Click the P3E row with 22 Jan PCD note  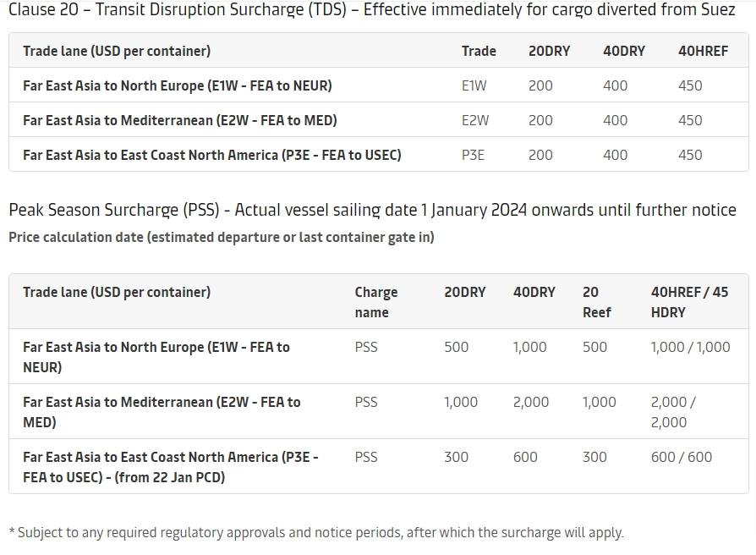pyautogui.click(x=379, y=466)
